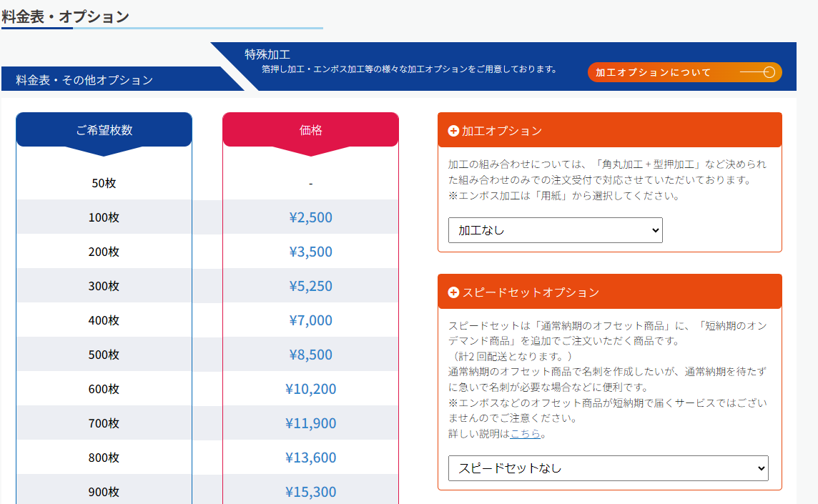This screenshot has height=504, width=818.
Task: Click the 400枚 quantity row
Action: click(104, 320)
